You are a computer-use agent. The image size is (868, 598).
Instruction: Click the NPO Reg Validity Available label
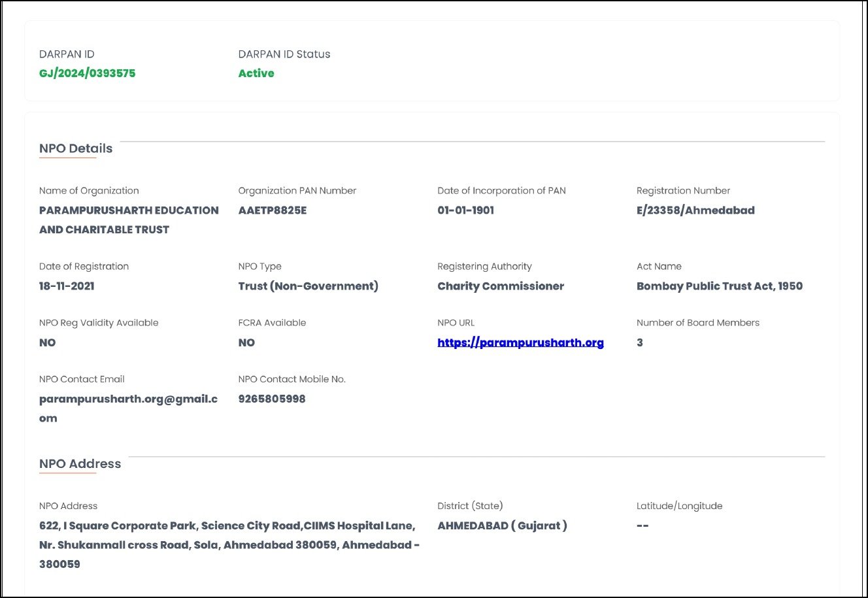point(99,323)
